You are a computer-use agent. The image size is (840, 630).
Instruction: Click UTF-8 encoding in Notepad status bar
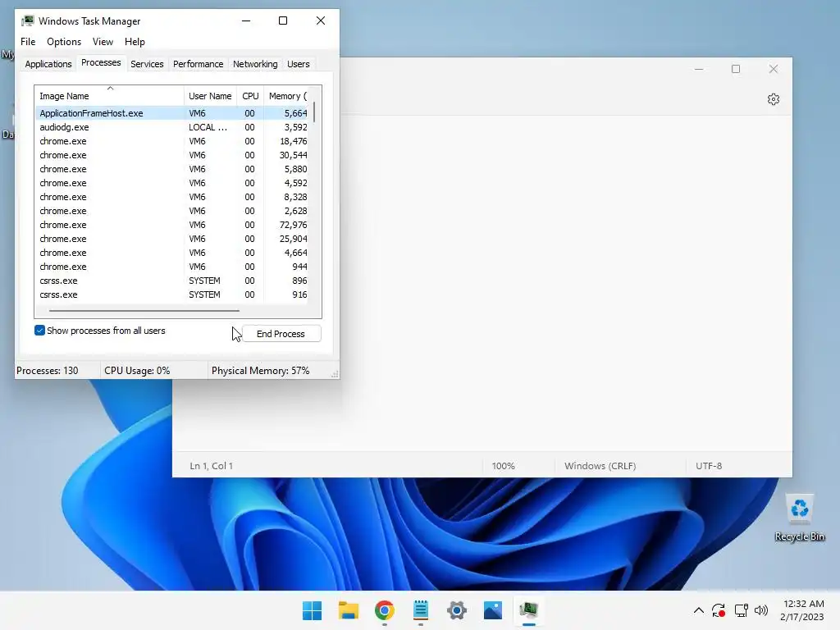[x=709, y=466]
